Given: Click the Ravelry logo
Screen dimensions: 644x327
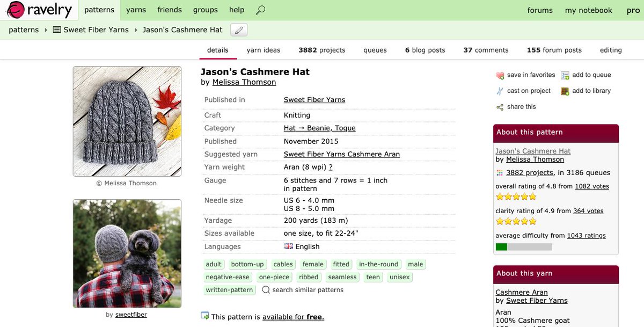Looking at the screenshot, I should click(x=39, y=10).
